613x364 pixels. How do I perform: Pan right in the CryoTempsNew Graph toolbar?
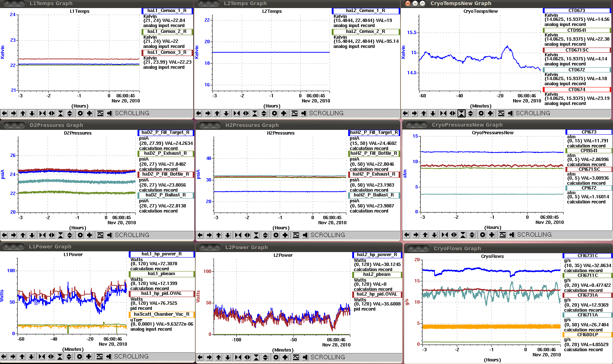pyautogui.click(x=414, y=113)
